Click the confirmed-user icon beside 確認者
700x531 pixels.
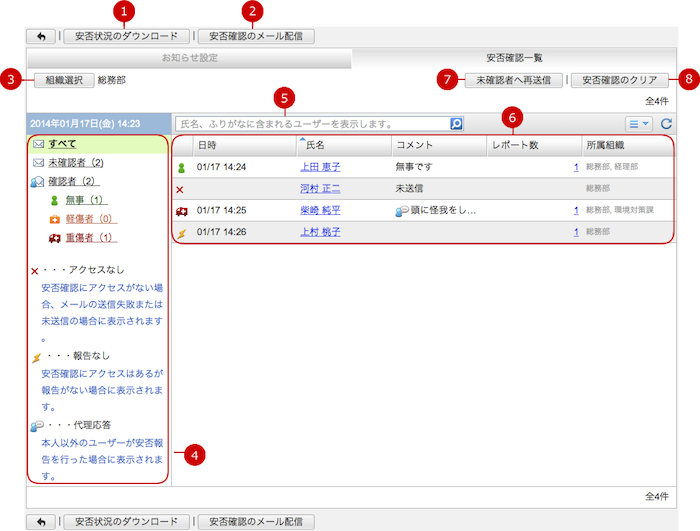[38, 182]
